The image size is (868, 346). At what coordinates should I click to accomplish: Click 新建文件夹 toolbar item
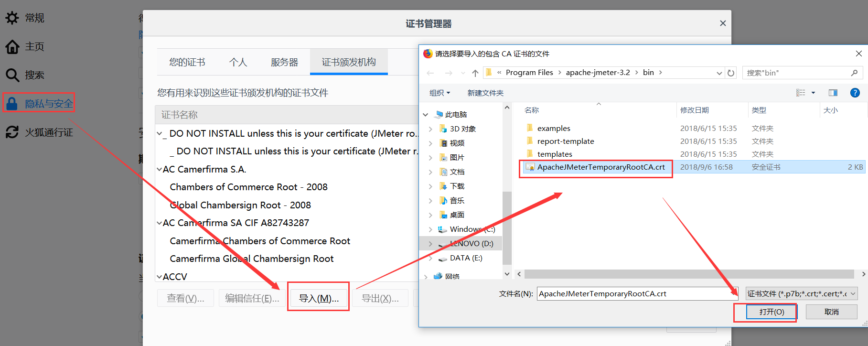click(x=485, y=93)
